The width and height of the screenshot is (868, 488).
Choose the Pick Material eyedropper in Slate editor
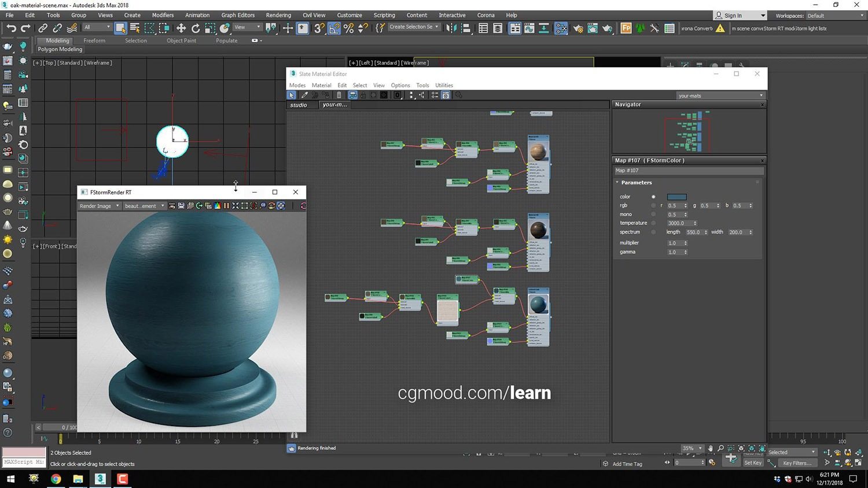pyautogui.click(x=304, y=95)
